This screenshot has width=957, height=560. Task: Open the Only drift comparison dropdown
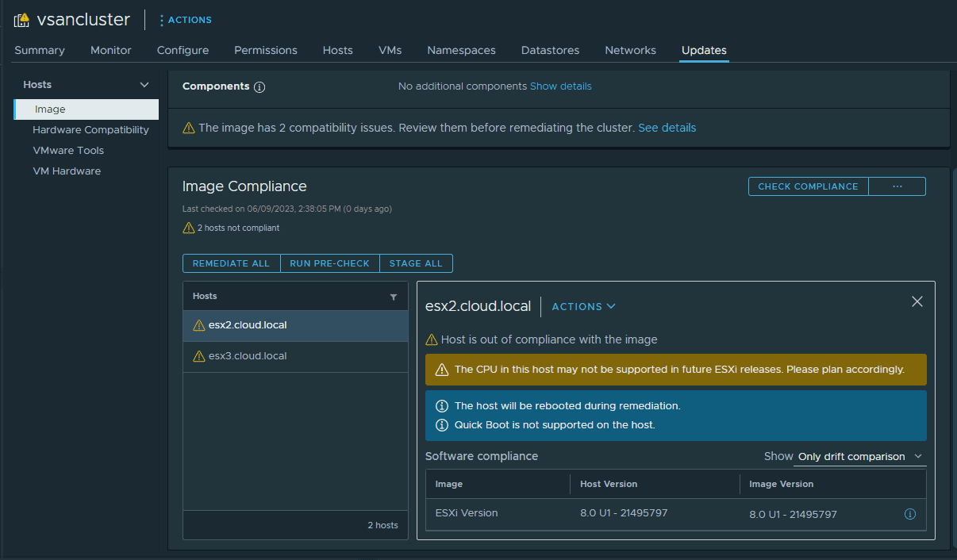click(860, 457)
